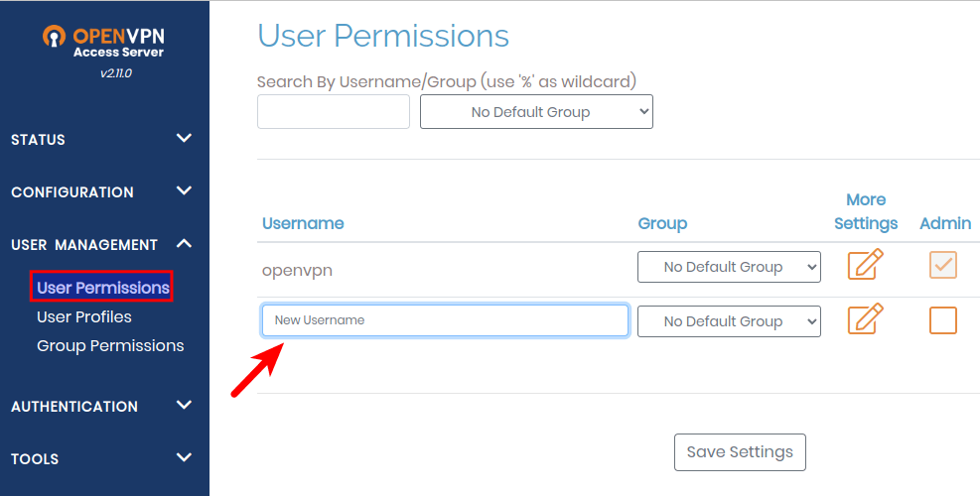Open More Settings for new user row
Screen dimensions: 980x496
865,319
